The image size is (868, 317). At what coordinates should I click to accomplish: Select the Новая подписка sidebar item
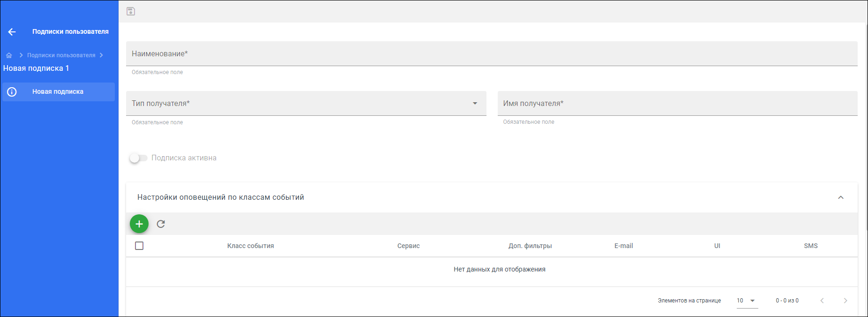[59, 92]
